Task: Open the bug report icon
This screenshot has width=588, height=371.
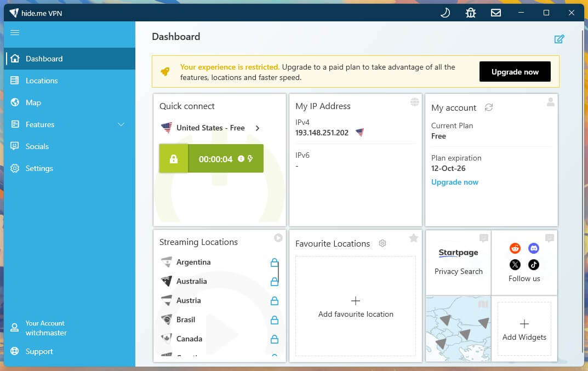Action: pos(471,13)
